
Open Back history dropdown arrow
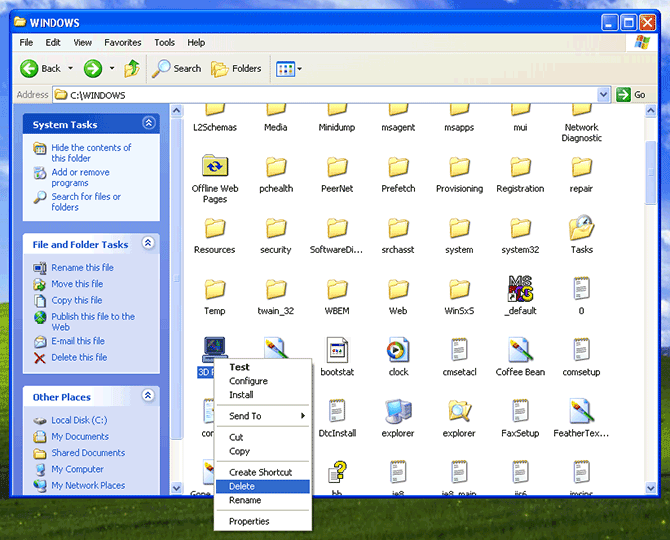(x=71, y=68)
